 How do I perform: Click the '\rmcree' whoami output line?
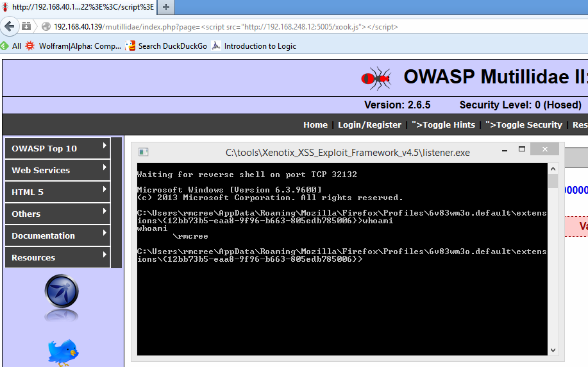(x=190, y=236)
